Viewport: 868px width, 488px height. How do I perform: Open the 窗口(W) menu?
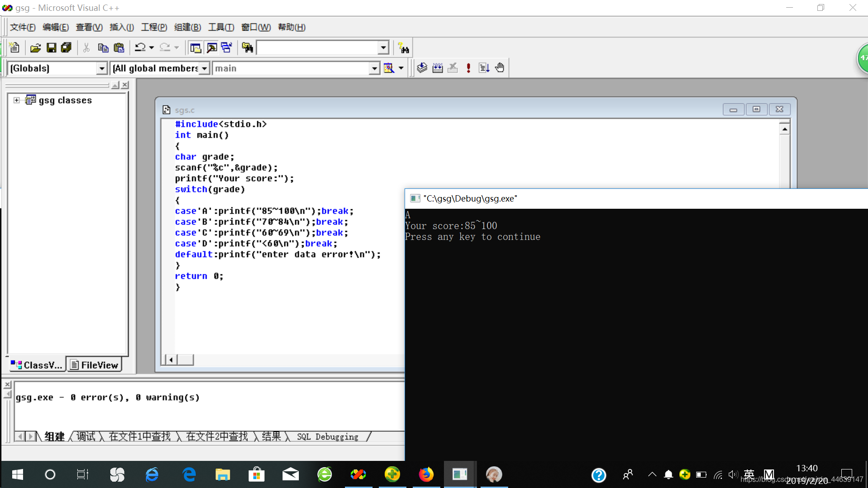[x=256, y=27]
